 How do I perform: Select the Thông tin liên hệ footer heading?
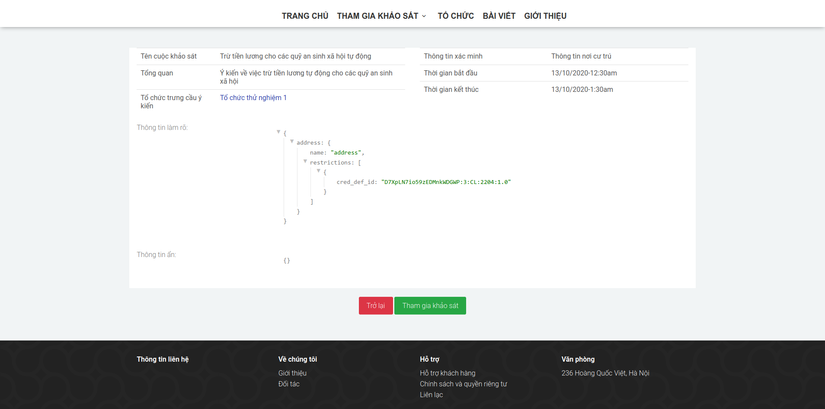tap(163, 360)
